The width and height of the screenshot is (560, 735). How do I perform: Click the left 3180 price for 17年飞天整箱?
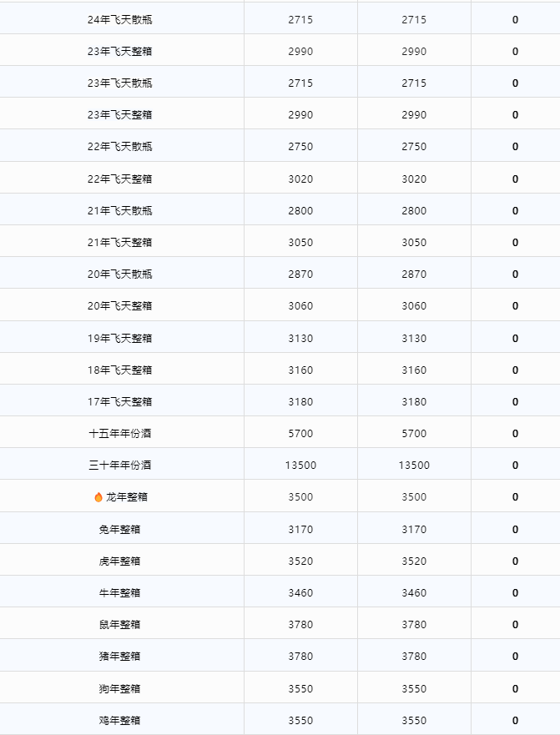(300, 402)
